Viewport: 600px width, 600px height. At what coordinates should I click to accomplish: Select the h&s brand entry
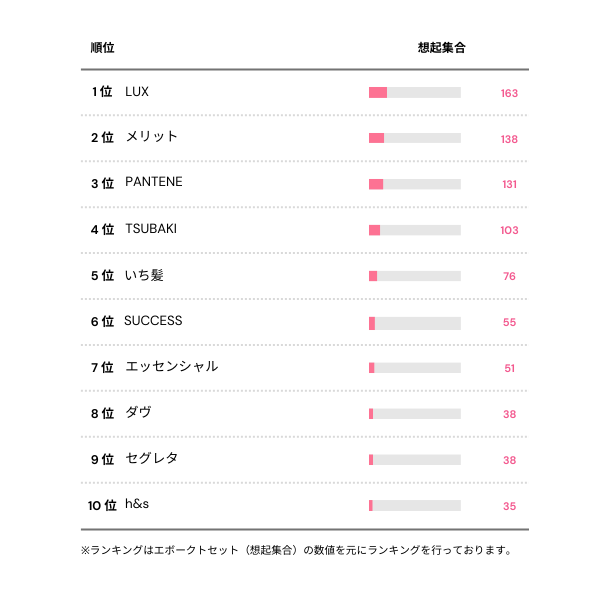point(137,505)
